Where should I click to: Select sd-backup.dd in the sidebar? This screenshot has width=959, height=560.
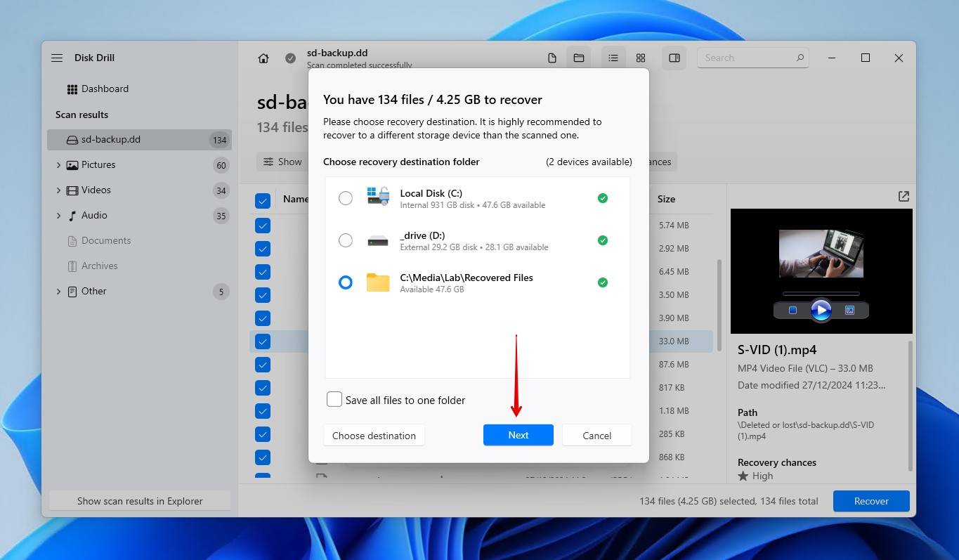click(x=110, y=139)
